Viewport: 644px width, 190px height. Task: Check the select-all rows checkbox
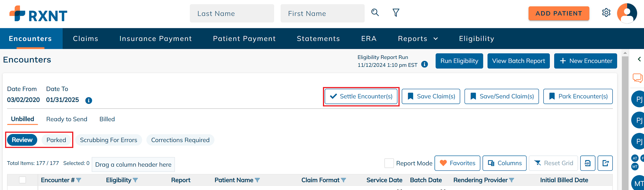click(x=23, y=180)
